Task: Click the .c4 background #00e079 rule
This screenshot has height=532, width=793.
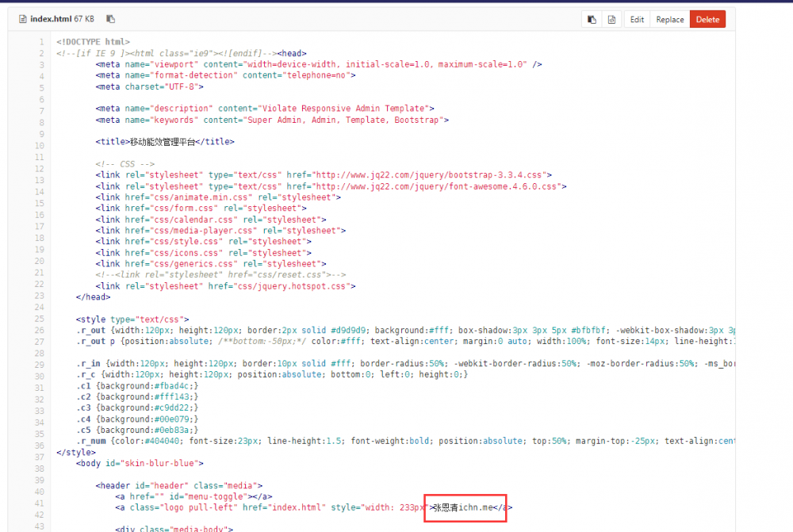Action: 137,419
